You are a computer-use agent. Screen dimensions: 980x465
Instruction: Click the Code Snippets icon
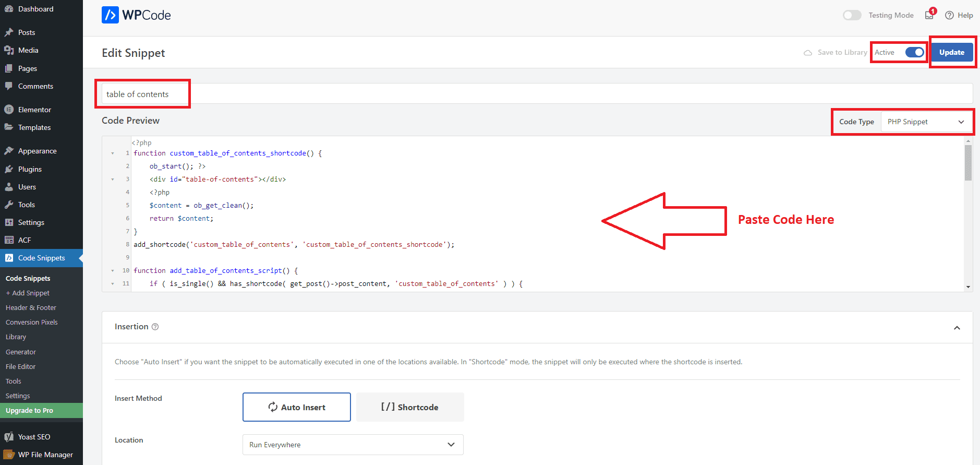[9, 258]
